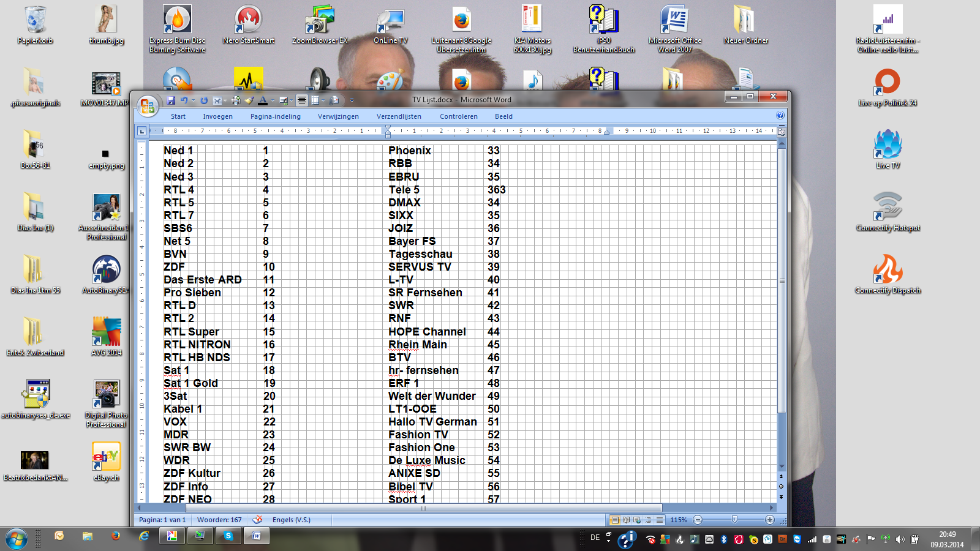
Task: Open the font color dropdown arrow
Action: pyautogui.click(x=273, y=100)
